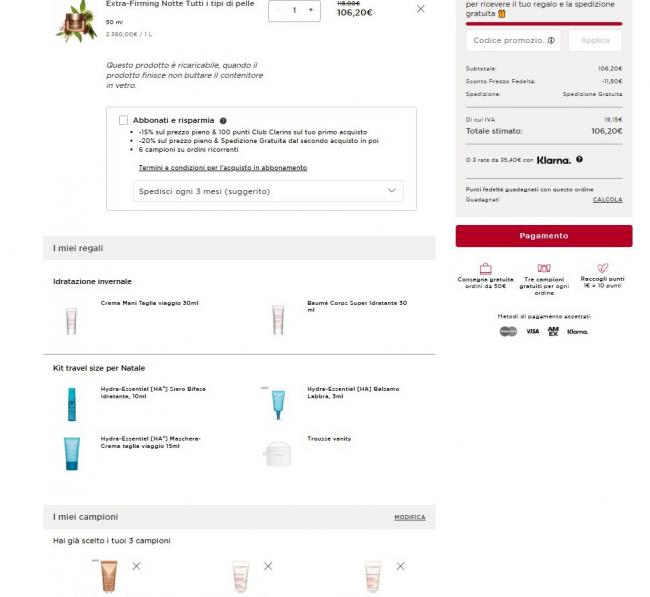Click the Trousse vanity gift thumbnail
The height and width of the screenshot is (597, 650).
click(278, 454)
